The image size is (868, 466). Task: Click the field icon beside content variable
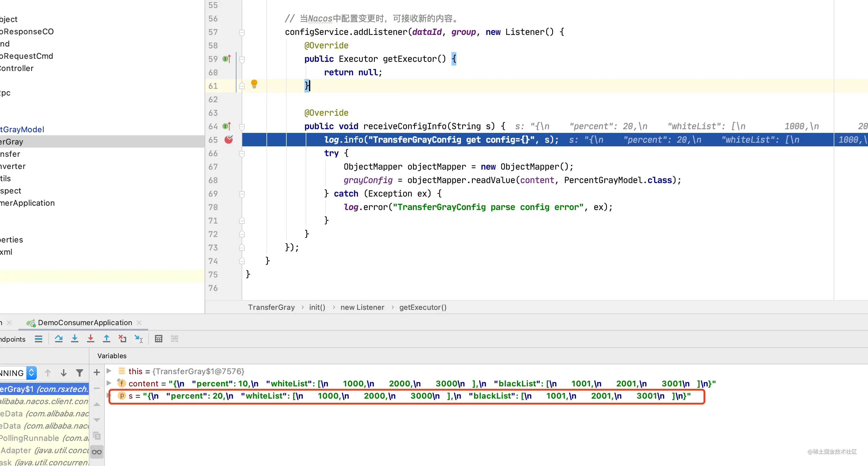point(122,383)
